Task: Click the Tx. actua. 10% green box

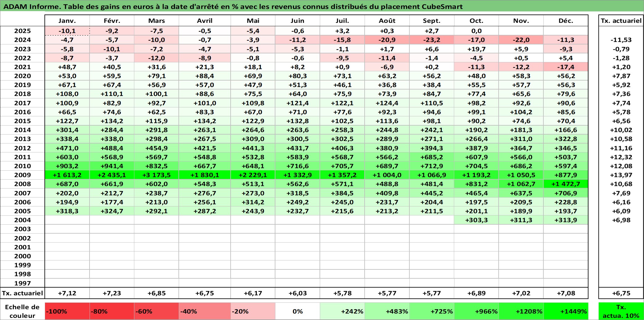Action: [x=621, y=311]
